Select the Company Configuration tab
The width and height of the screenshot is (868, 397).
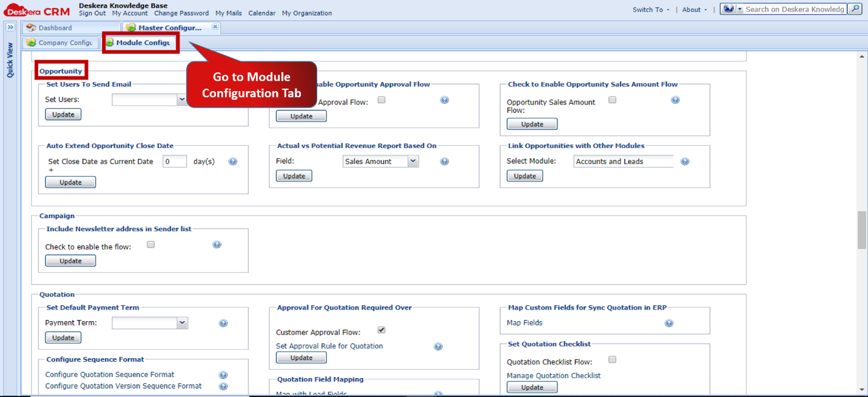coord(61,42)
